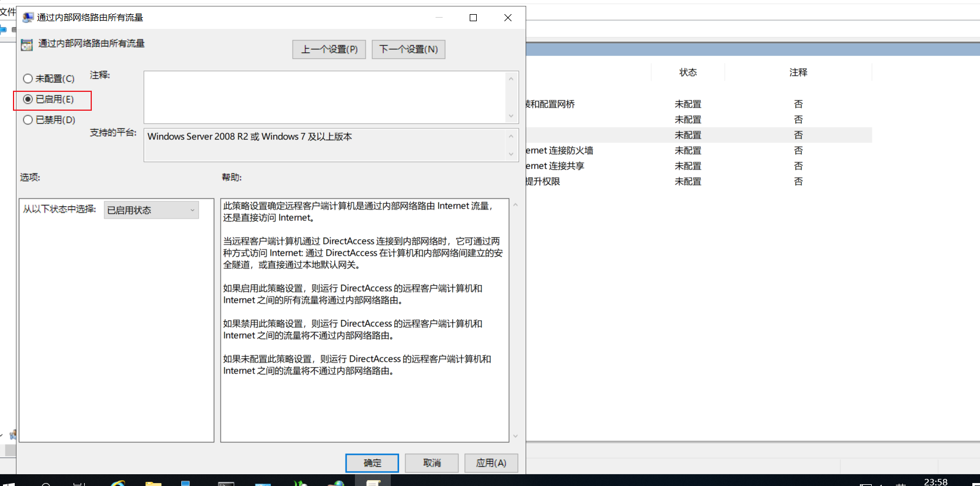Viewport: 980px width, 486px height.
Task: Select the 已禁用(D) radio option
Action: tap(49, 120)
